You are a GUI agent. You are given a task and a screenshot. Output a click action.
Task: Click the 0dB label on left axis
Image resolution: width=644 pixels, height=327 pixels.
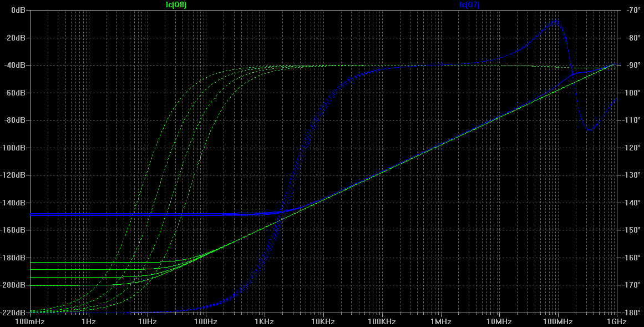pyautogui.click(x=18, y=11)
